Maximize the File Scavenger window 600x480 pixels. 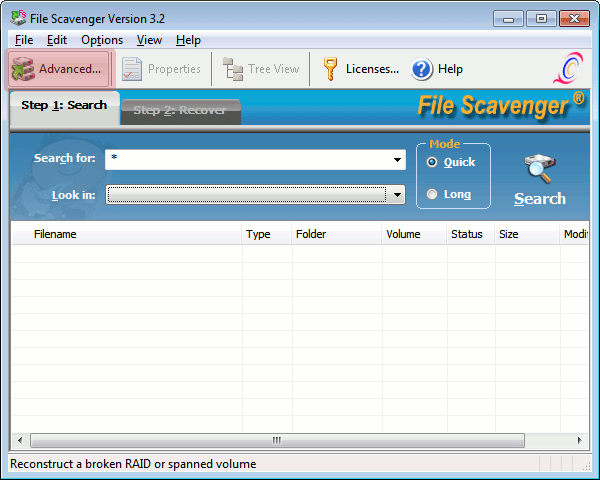point(541,19)
